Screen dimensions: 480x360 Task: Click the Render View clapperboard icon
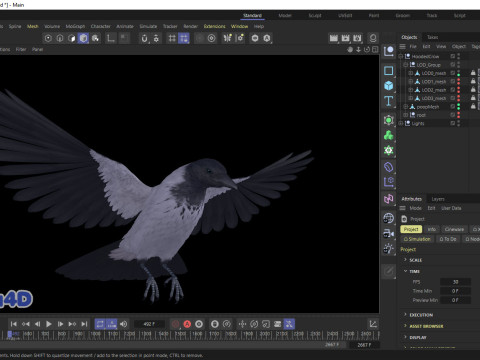334,38
